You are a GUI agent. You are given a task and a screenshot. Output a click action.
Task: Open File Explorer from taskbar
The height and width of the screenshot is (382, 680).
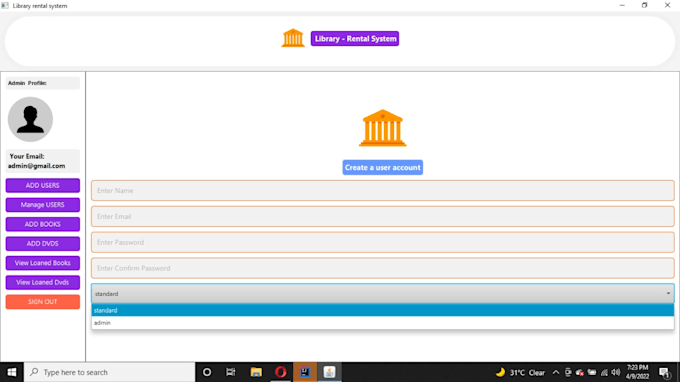[256, 372]
